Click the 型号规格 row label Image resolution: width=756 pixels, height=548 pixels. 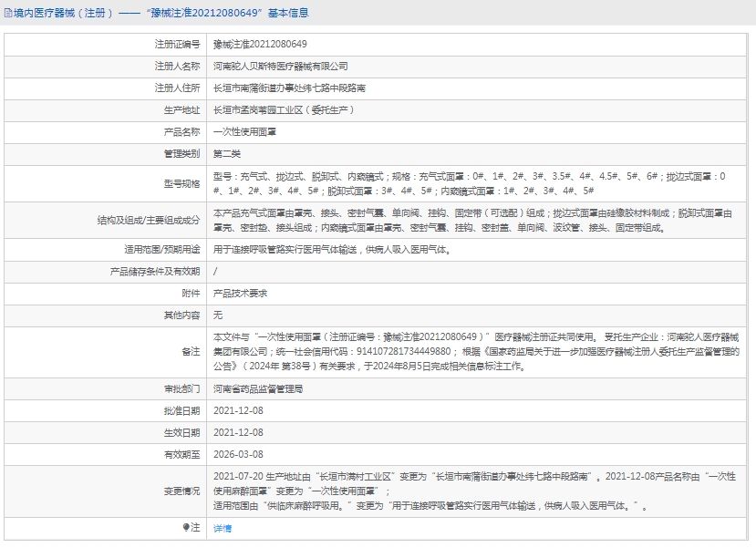point(181,183)
